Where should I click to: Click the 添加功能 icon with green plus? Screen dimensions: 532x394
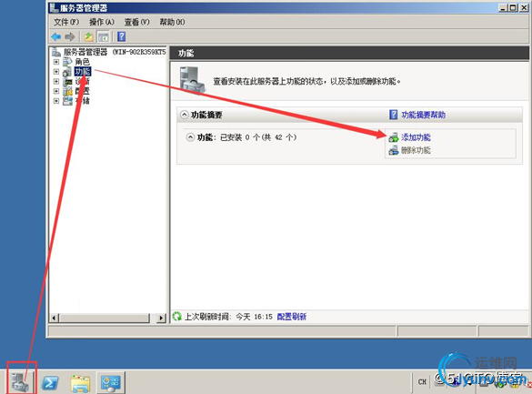(x=394, y=137)
